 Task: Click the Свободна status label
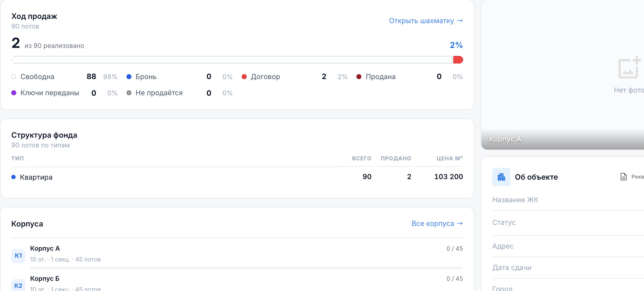[x=37, y=77]
